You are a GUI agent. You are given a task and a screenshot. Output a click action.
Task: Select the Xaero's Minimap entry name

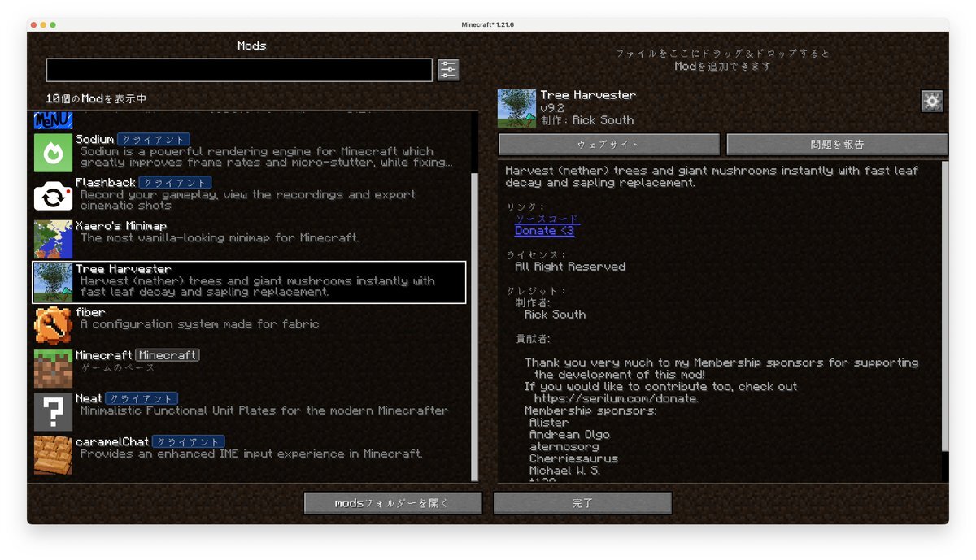(x=121, y=225)
